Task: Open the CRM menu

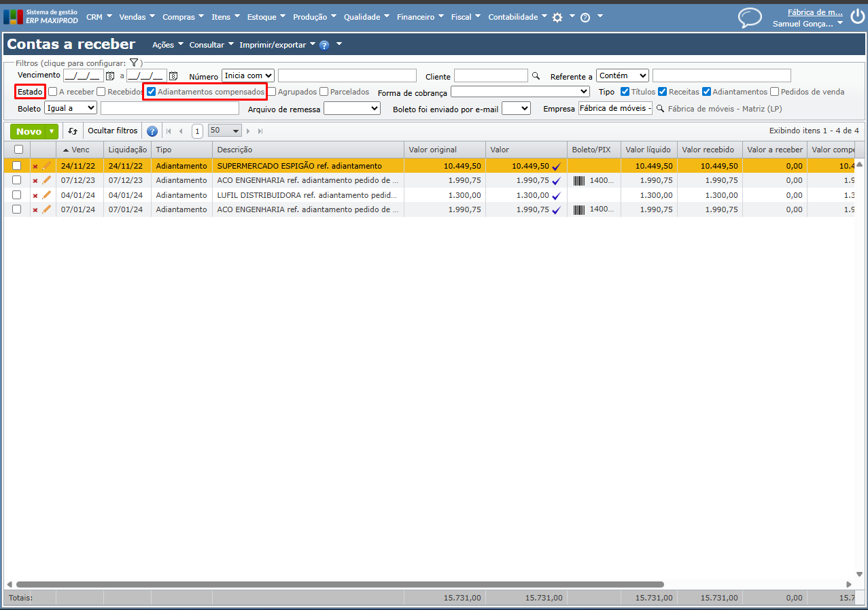Action: [x=99, y=17]
